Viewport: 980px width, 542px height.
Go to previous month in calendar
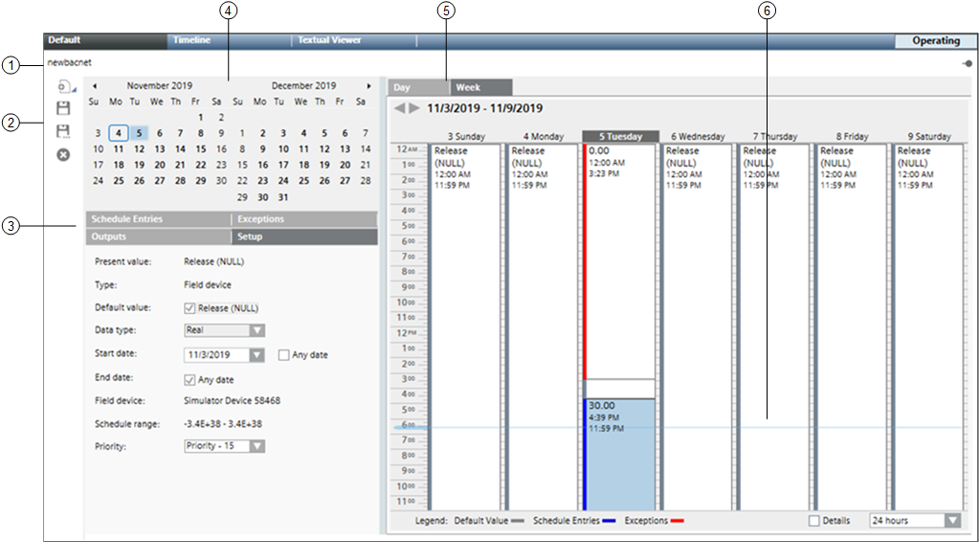click(x=94, y=86)
